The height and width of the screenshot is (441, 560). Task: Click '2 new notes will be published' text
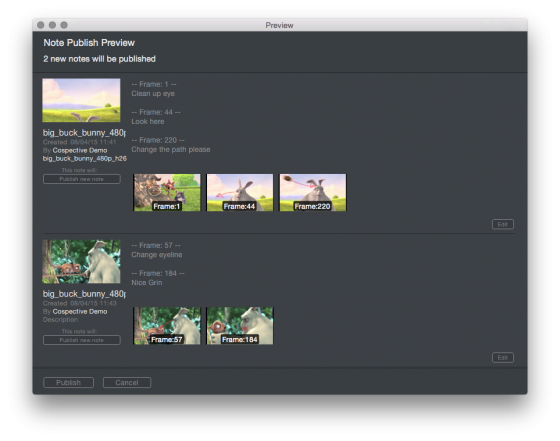point(99,59)
